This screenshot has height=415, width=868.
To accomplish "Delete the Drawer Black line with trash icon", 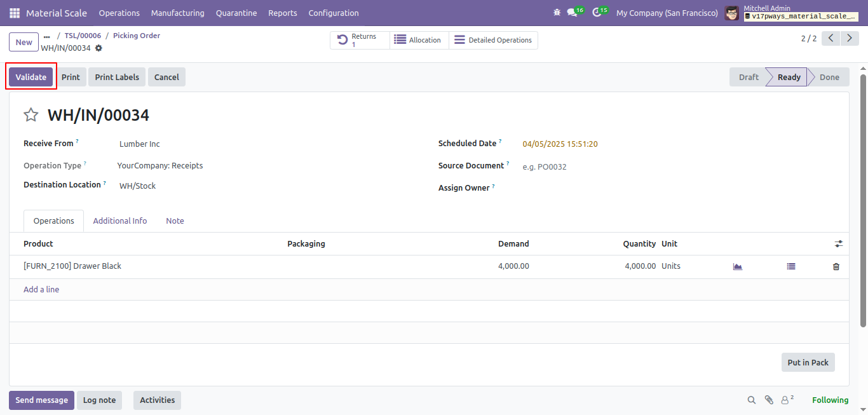I will (x=836, y=266).
